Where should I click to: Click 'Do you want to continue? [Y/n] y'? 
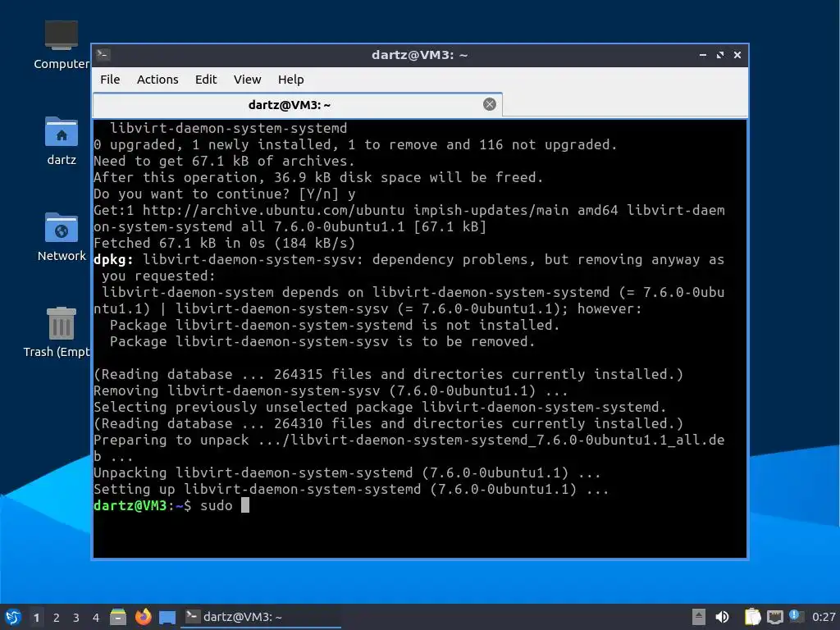pyautogui.click(x=225, y=194)
